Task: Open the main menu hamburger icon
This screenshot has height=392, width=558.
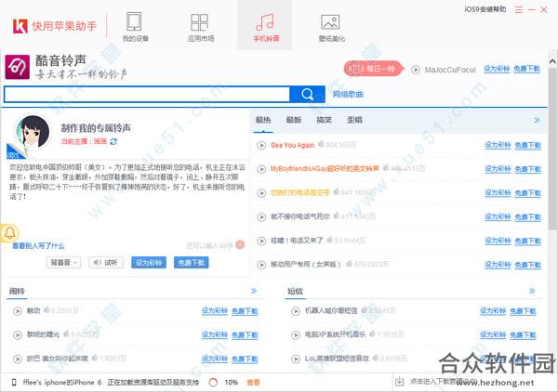Action: click(519, 9)
